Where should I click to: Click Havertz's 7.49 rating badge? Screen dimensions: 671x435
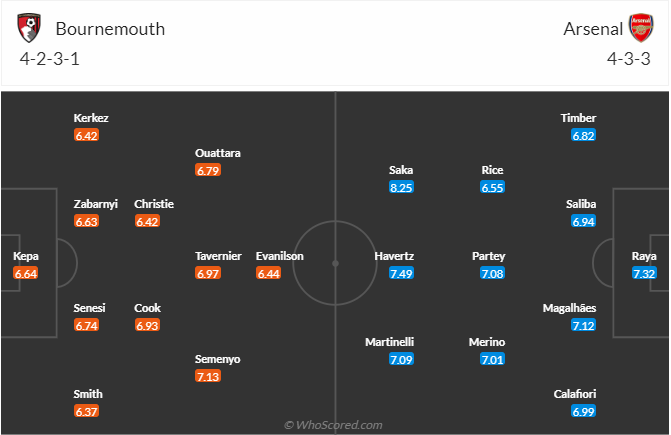coord(401,273)
